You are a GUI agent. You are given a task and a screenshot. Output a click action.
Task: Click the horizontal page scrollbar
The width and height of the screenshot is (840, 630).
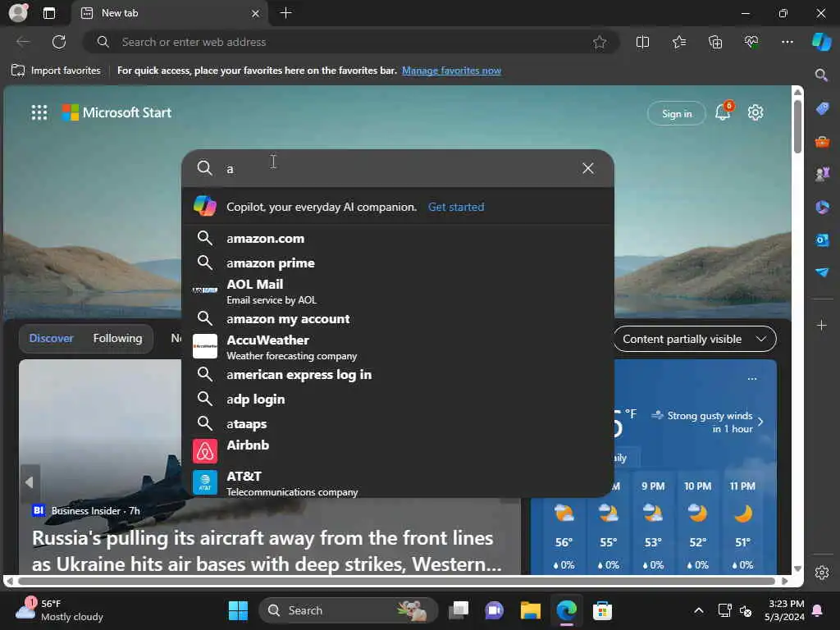(x=396, y=581)
